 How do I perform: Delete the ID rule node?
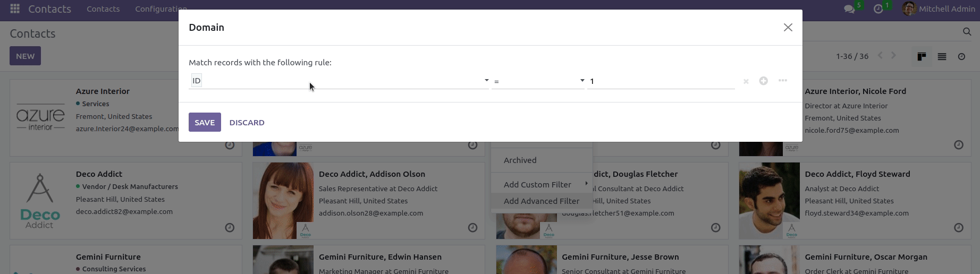746,81
